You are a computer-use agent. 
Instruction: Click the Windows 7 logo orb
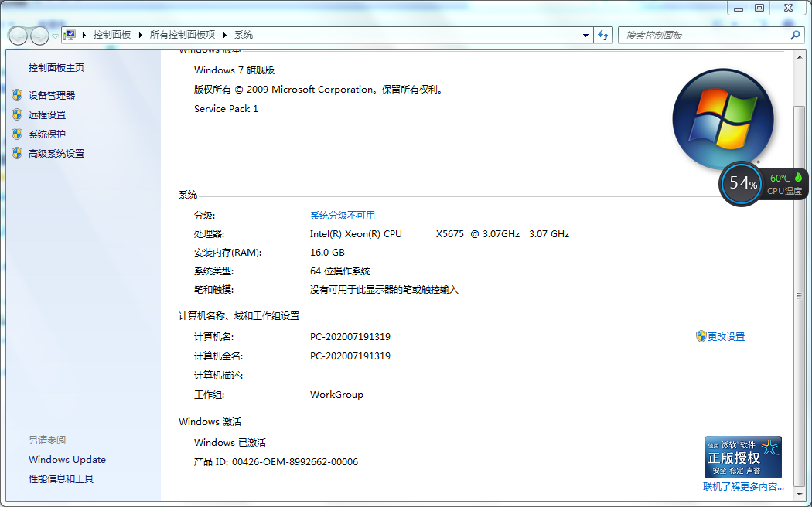[x=723, y=119]
